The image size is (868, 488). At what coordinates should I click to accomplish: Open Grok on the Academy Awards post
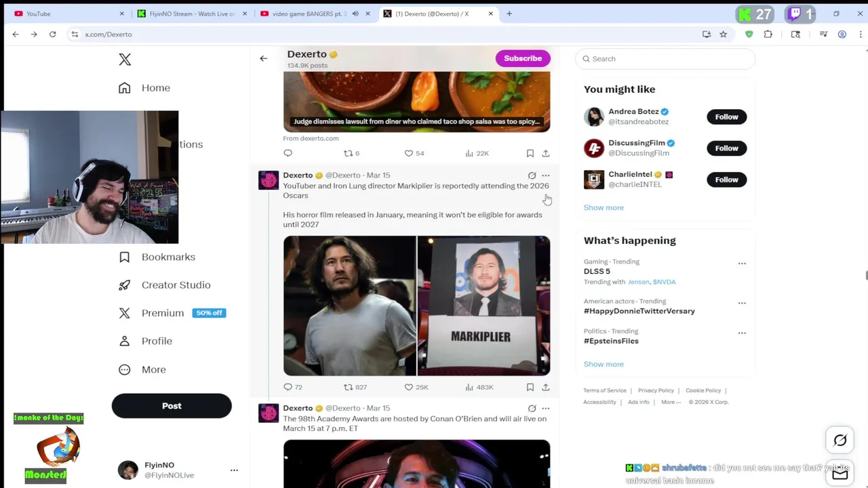(532, 409)
